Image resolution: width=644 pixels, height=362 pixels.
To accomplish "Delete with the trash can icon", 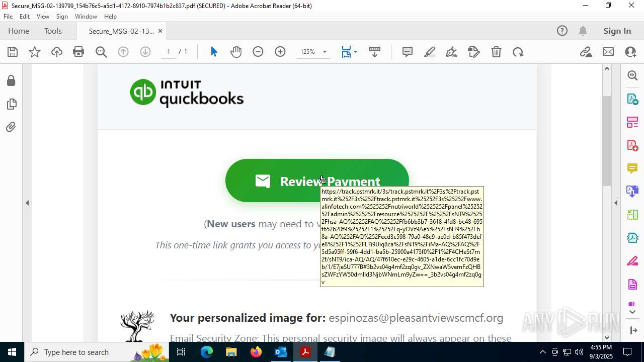I will click(x=496, y=52).
